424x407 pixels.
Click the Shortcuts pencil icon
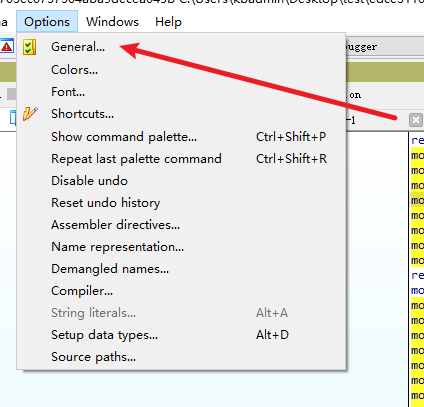[x=30, y=114]
